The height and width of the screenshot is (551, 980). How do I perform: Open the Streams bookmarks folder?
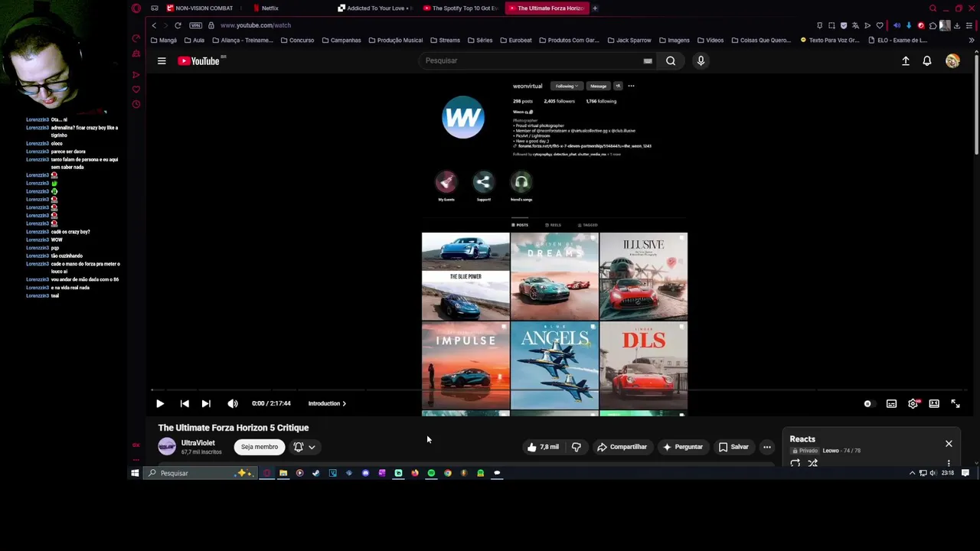click(446, 40)
